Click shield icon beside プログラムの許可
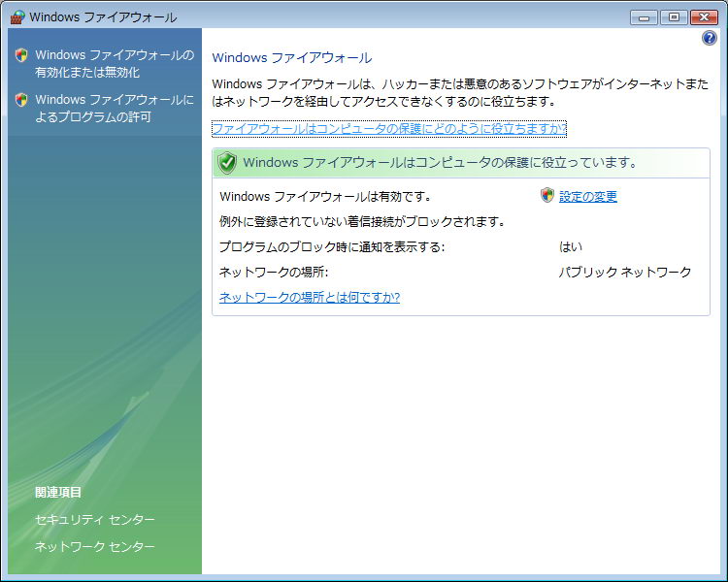728x582 pixels. click(21, 100)
